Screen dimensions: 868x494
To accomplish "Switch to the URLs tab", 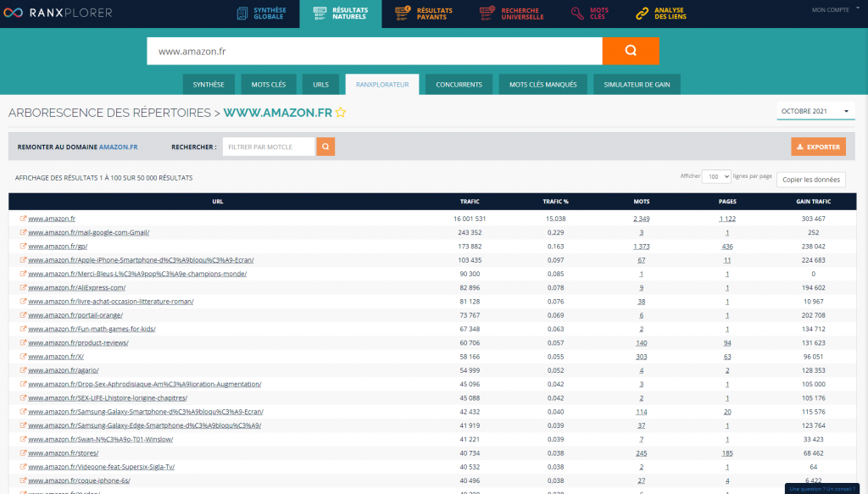I will [320, 85].
